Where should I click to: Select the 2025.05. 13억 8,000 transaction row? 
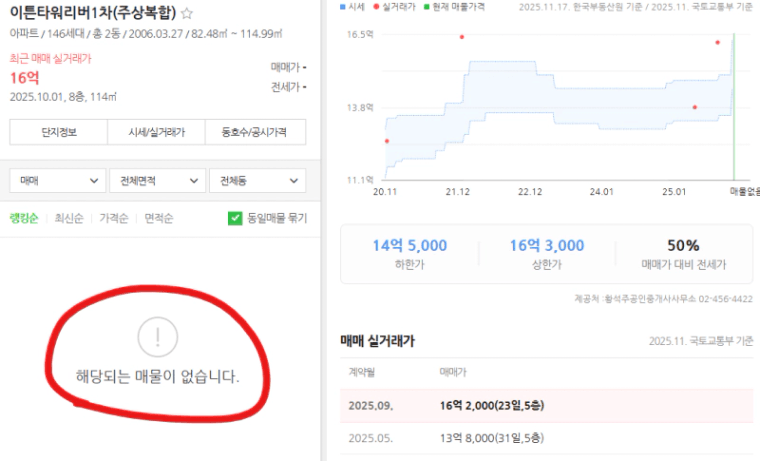click(547, 438)
